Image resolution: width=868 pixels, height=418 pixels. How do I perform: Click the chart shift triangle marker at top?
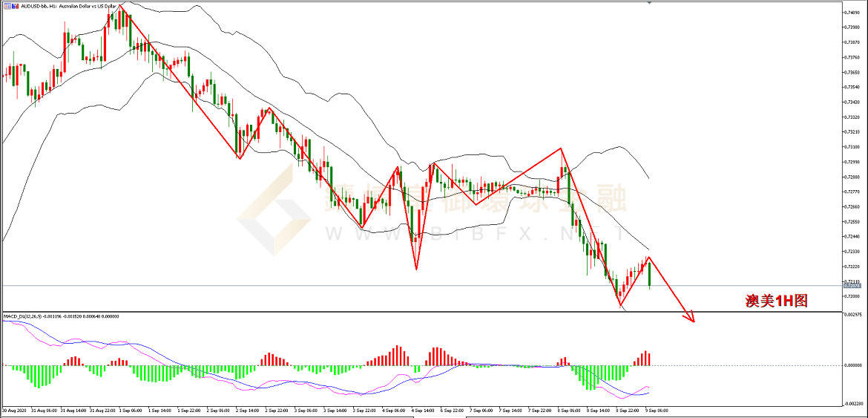650,3
